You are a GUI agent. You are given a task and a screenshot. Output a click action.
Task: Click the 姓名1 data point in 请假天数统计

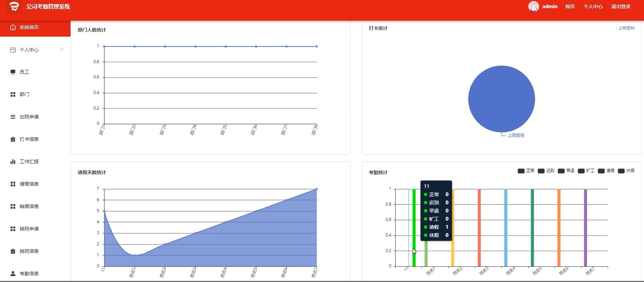coord(135,255)
